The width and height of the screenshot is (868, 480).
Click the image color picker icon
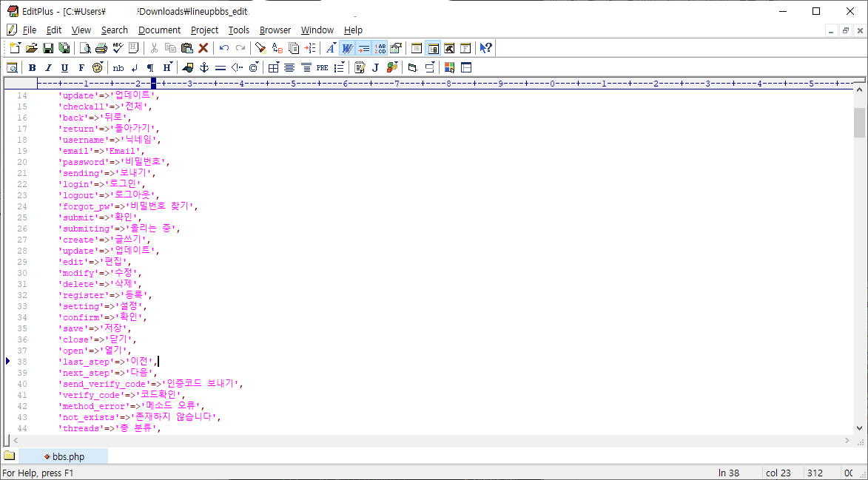click(x=449, y=67)
